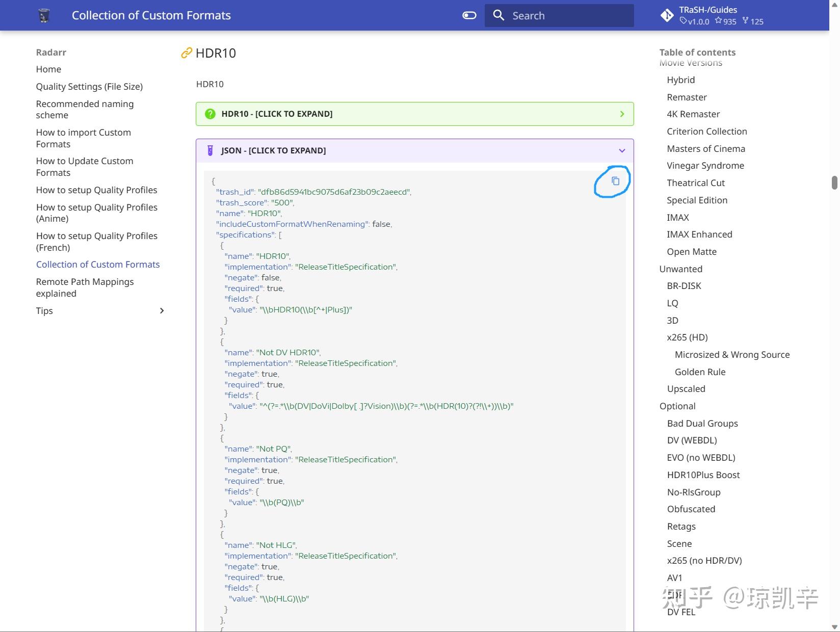Click the question mark icon on HDR10 panel

(210, 114)
